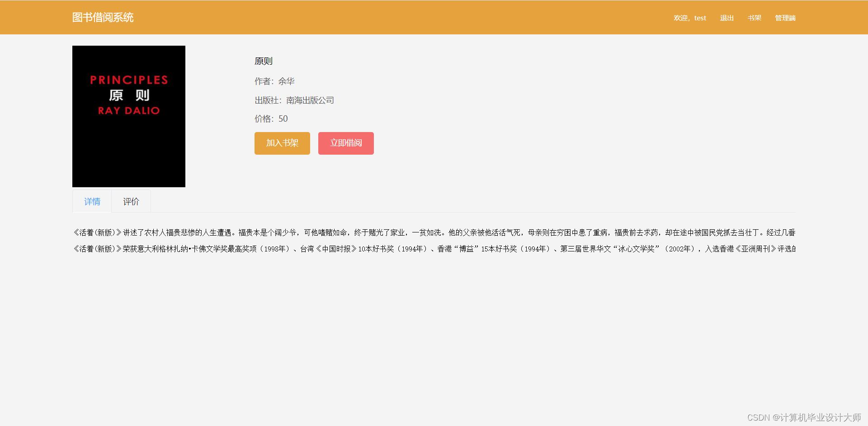The width and height of the screenshot is (868, 426).
Task: Click the price value 50
Action: (x=283, y=118)
